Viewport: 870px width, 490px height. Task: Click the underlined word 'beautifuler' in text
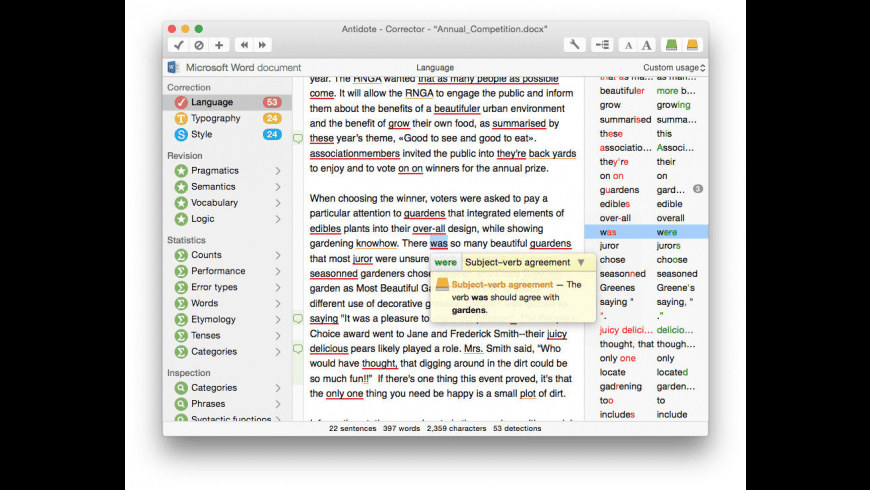pos(457,109)
